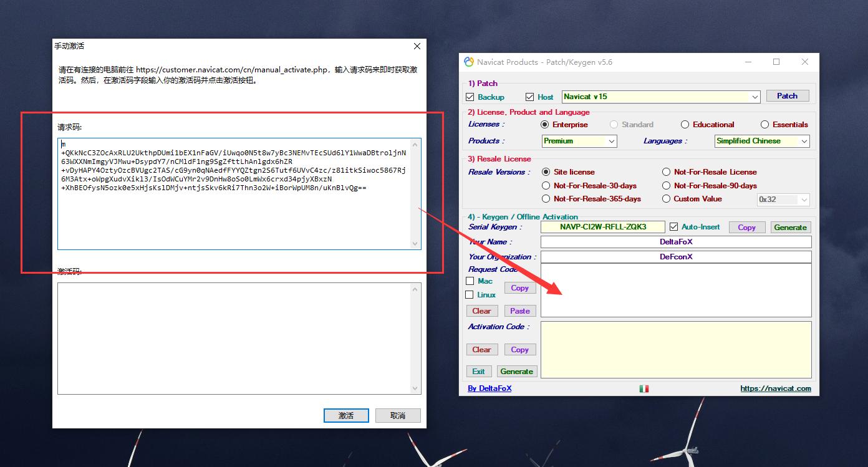
Task: Open the Navicat v15 version dropdown
Action: tap(755, 97)
